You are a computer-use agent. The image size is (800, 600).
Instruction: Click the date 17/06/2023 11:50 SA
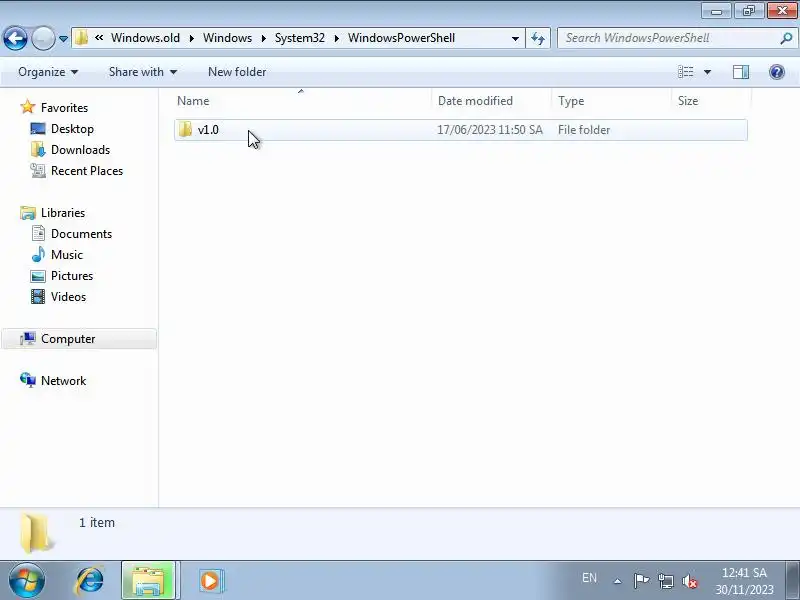click(x=490, y=130)
